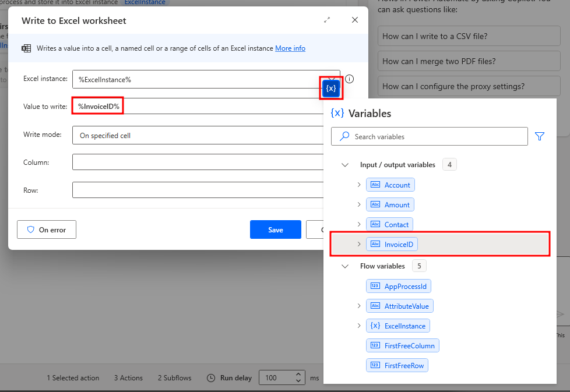Click the numeric type icon on AppProcessId
Image resolution: width=570 pixels, height=392 pixels.
tap(375, 286)
